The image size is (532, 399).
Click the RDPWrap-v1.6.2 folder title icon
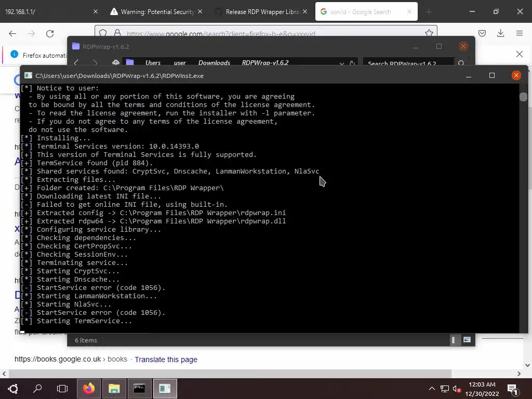coord(76,46)
